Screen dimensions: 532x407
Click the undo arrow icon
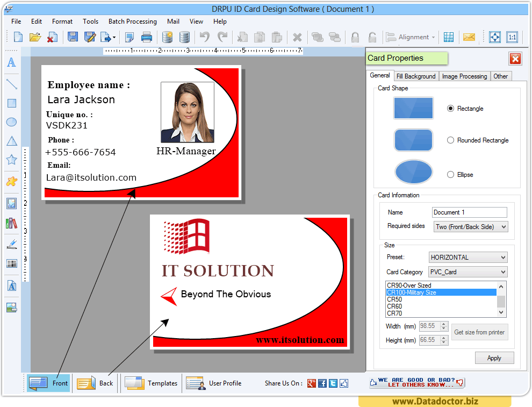[205, 37]
